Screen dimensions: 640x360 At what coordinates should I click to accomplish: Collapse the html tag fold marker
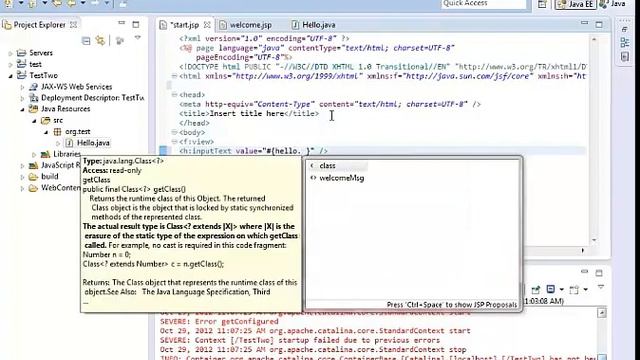(174, 76)
